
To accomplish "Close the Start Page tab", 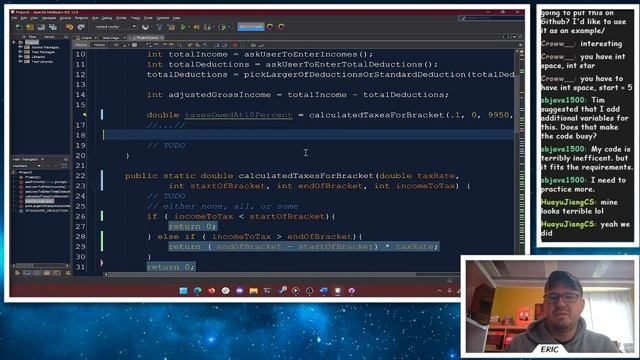I will (124, 38).
